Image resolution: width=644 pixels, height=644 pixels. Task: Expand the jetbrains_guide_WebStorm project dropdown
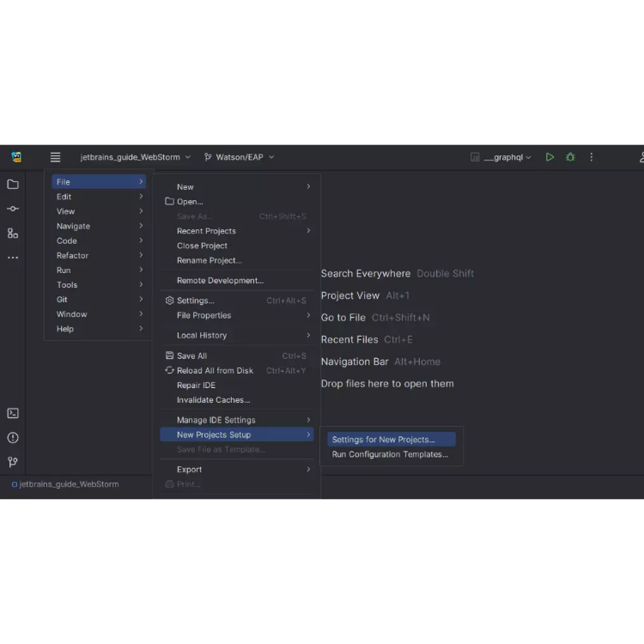(135, 157)
